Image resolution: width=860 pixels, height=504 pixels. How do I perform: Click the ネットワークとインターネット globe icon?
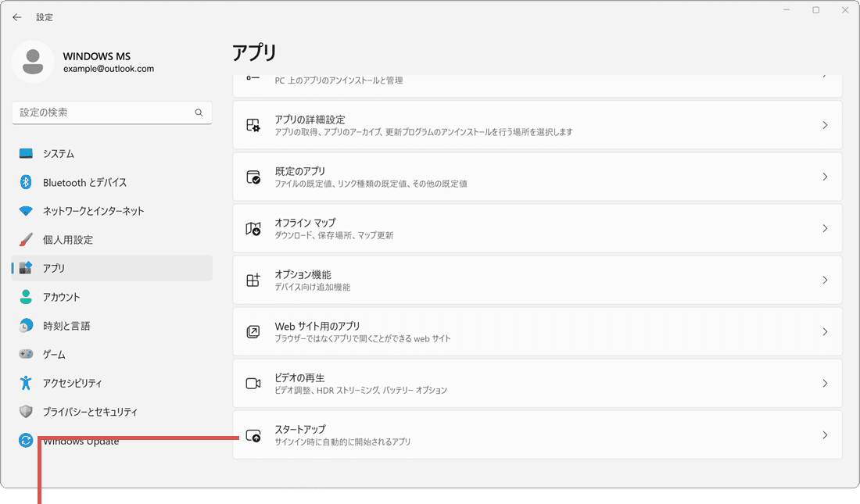[x=22, y=210]
